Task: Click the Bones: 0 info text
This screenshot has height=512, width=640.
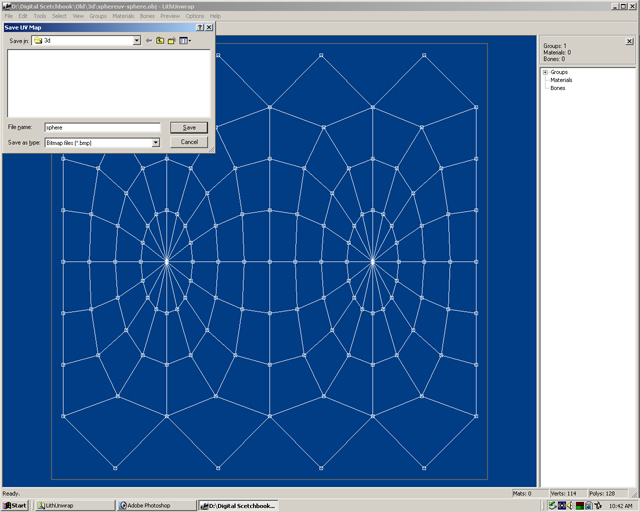Action: [x=554, y=59]
